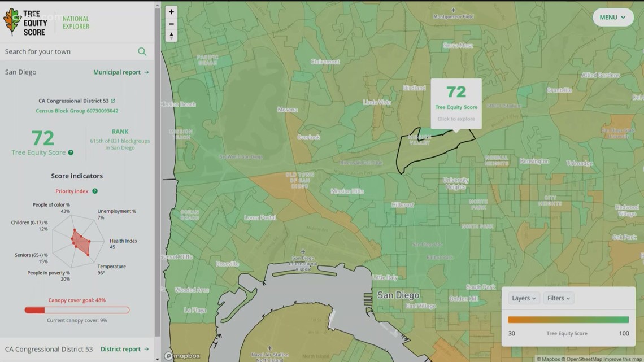Image resolution: width=644 pixels, height=362 pixels.
Task: Zoom in on the map
Action: [171, 11]
